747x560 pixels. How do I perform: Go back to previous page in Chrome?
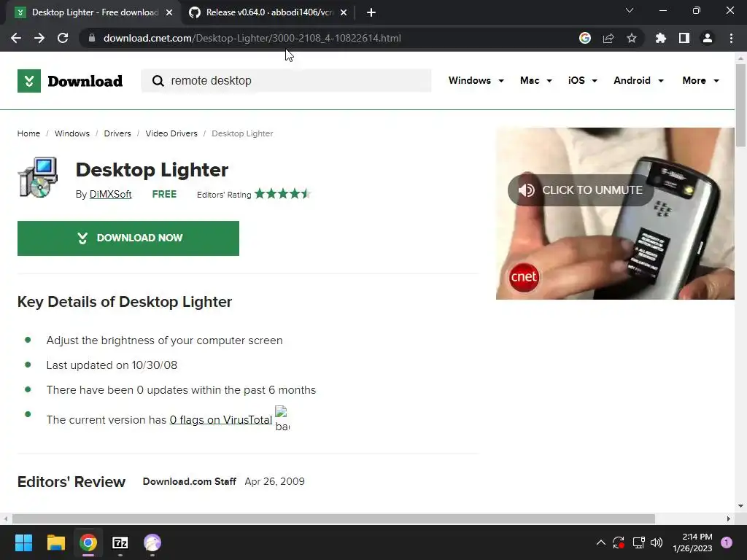pyautogui.click(x=16, y=38)
